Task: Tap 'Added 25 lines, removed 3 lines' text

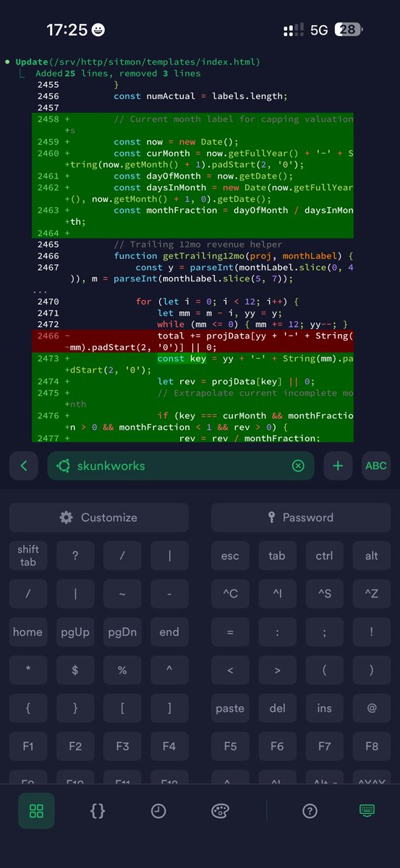Action: point(118,74)
